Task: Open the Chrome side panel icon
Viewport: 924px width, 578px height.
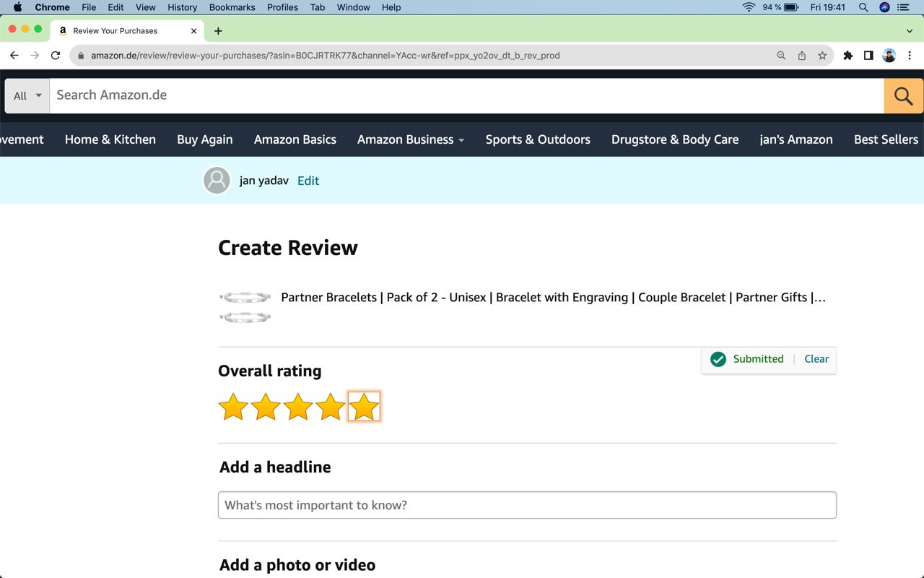Action: click(x=868, y=56)
